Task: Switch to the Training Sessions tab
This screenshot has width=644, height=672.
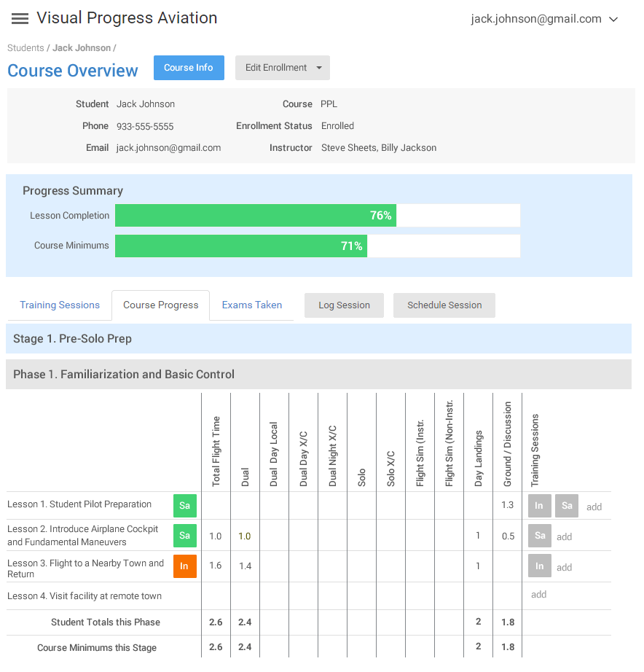Action: (x=60, y=305)
